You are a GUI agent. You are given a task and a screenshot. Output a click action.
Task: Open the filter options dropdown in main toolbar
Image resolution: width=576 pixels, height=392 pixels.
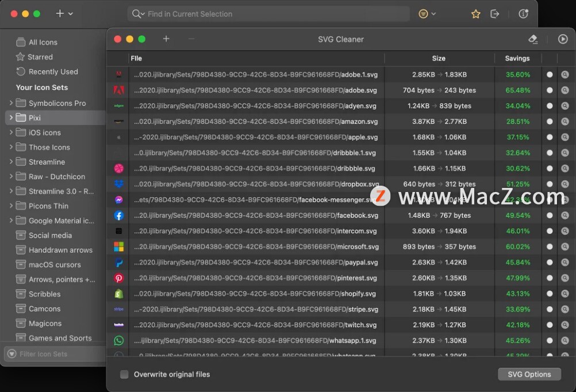(427, 14)
